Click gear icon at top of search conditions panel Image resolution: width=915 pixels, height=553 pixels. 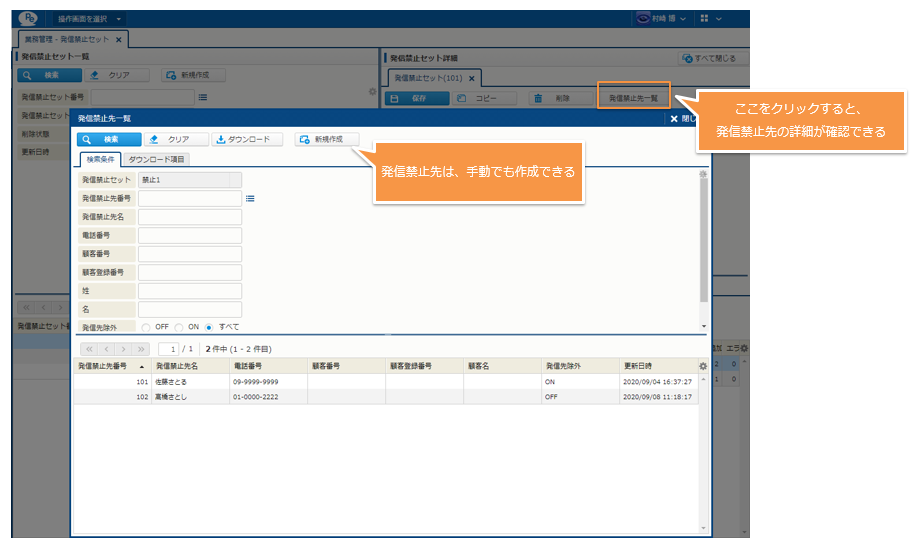(x=703, y=175)
